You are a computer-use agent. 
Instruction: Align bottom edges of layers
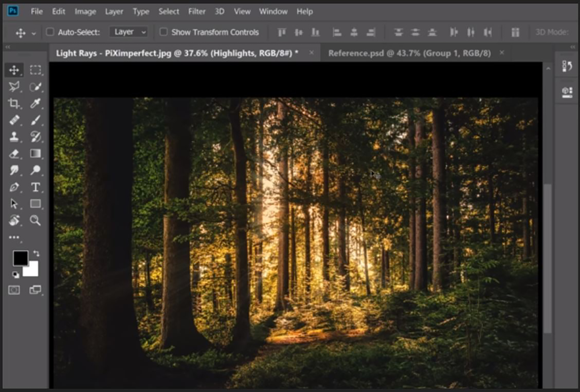tap(315, 32)
